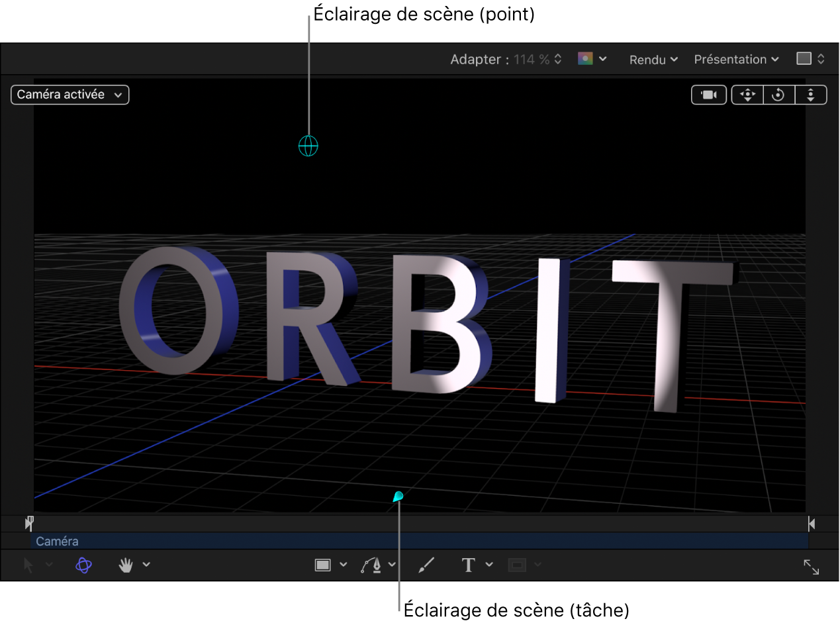Open the color channel display swatch
The image size is (840, 625).
coord(586,59)
